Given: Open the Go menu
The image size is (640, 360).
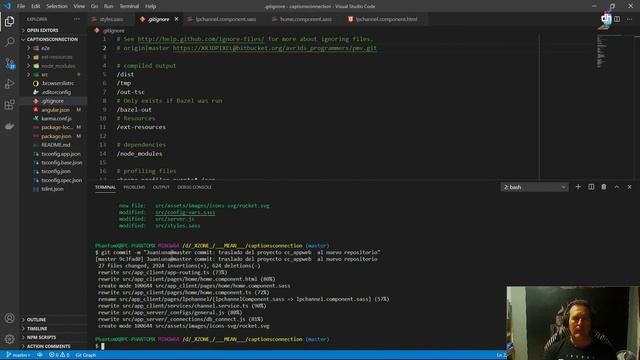Looking at the screenshot, I should (x=94, y=6).
